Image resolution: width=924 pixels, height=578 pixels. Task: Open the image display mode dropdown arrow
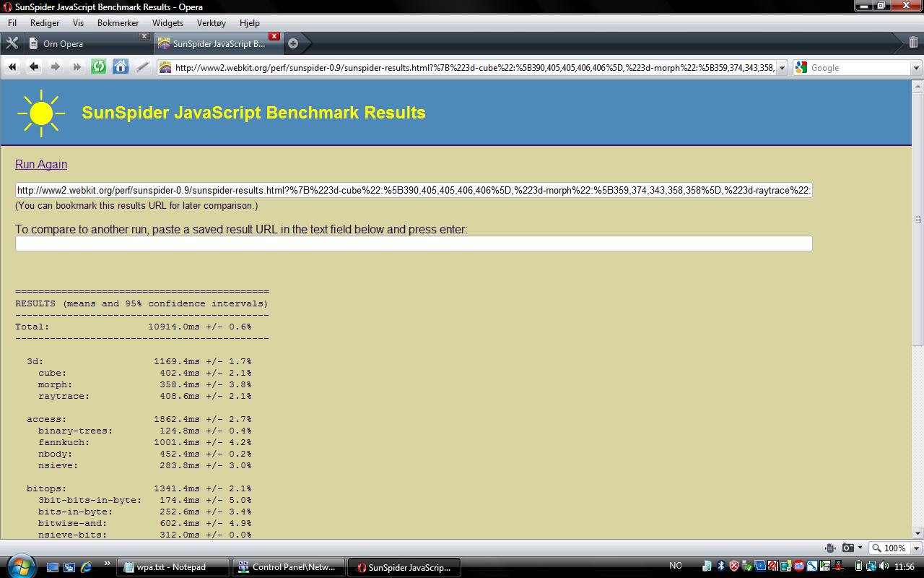point(860,548)
